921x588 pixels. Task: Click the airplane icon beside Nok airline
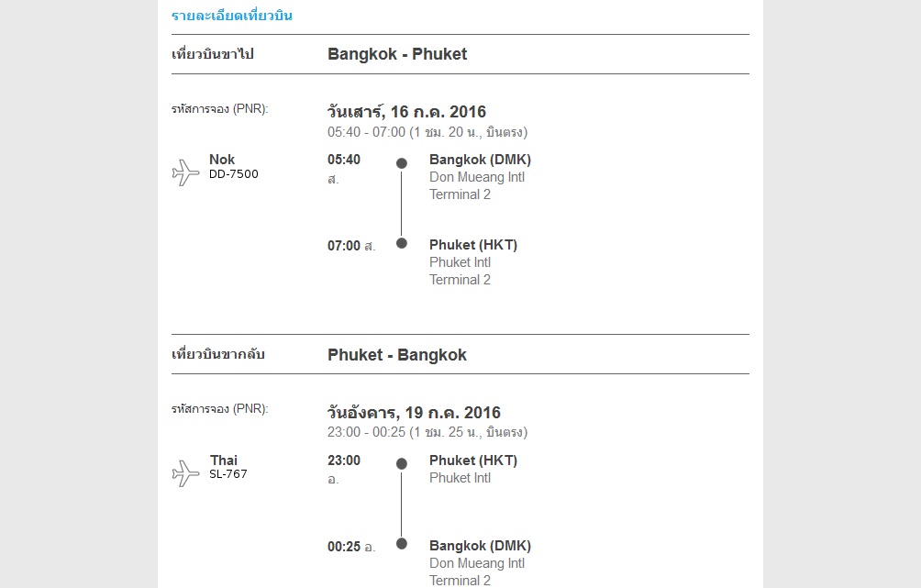[x=185, y=172]
